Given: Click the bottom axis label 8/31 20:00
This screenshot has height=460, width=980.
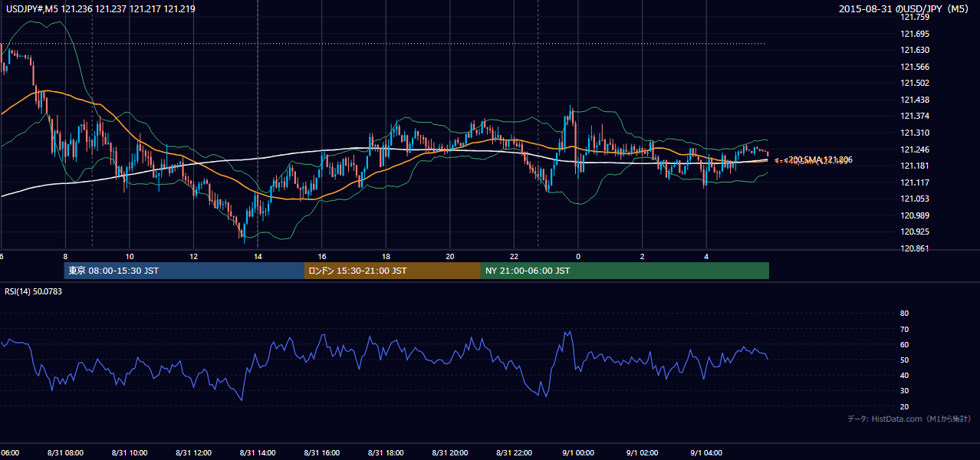Looking at the screenshot, I should [450, 453].
